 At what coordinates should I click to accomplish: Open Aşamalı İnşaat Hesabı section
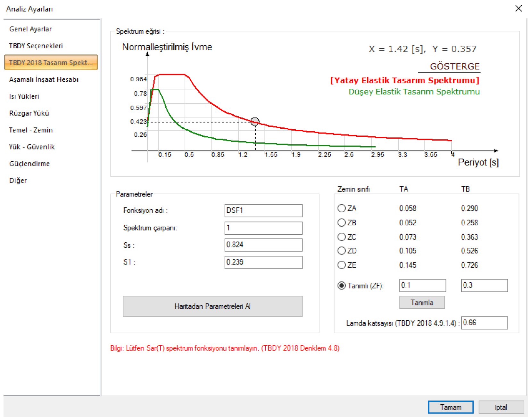44,79
